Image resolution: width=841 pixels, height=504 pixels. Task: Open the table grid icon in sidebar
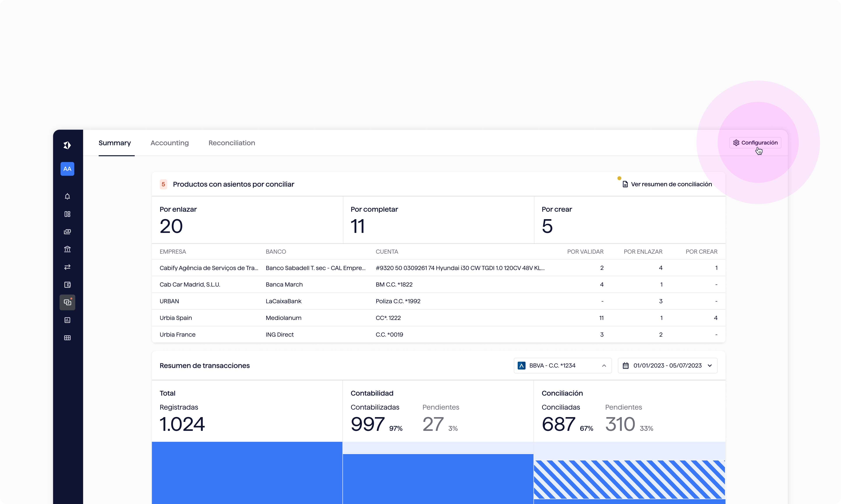click(67, 338)
